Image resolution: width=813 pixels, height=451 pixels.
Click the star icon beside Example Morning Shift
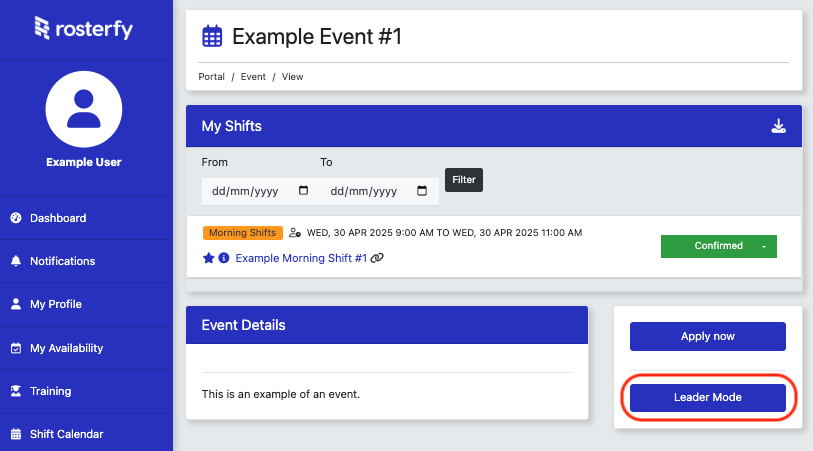pyautogui.click(x=208, y=258)
